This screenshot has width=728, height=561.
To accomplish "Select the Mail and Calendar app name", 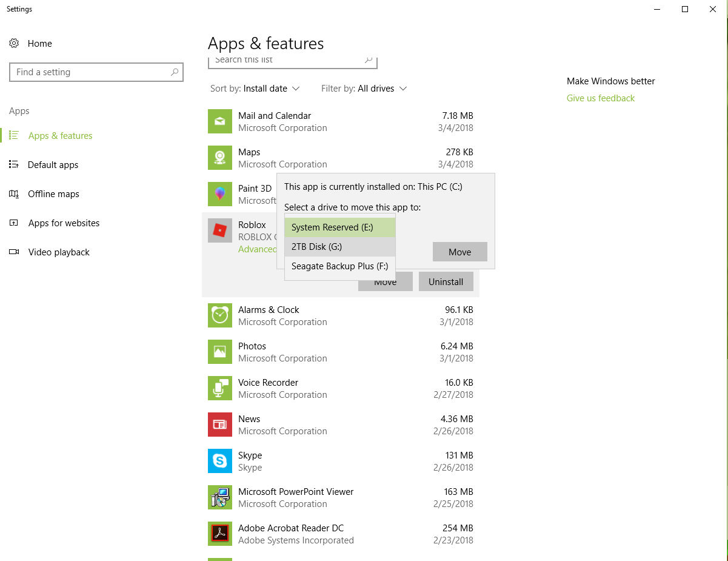I will coord(275,116).
